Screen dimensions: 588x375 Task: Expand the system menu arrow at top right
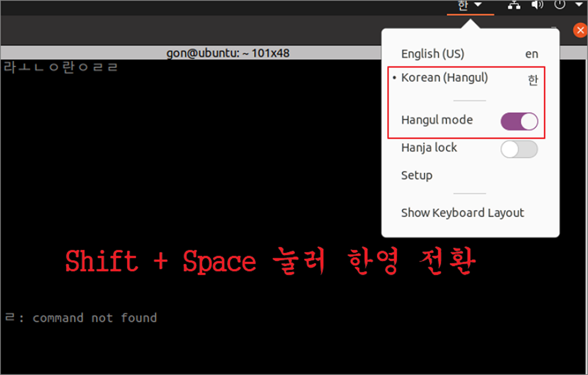tap(579, 5)
